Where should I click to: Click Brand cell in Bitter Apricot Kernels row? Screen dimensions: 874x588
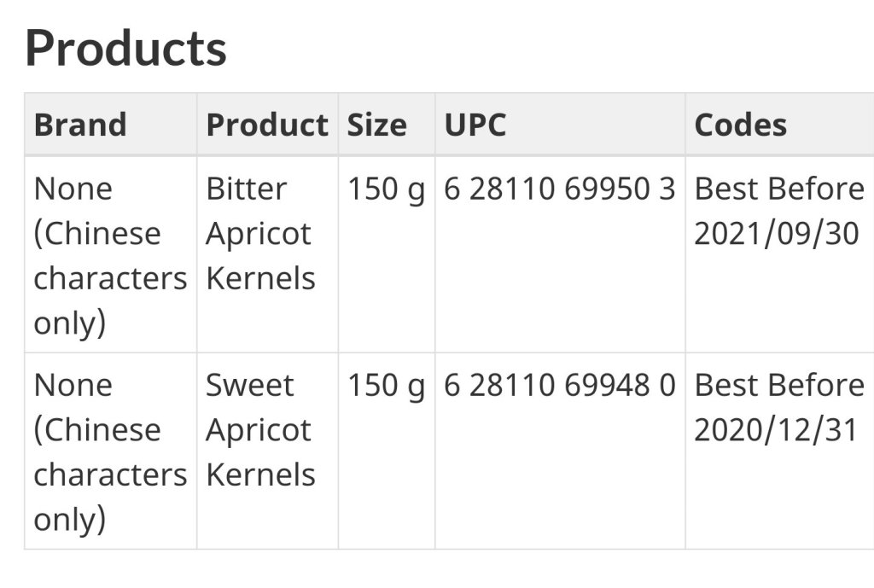pyautogui.click(x=110, y=255)
